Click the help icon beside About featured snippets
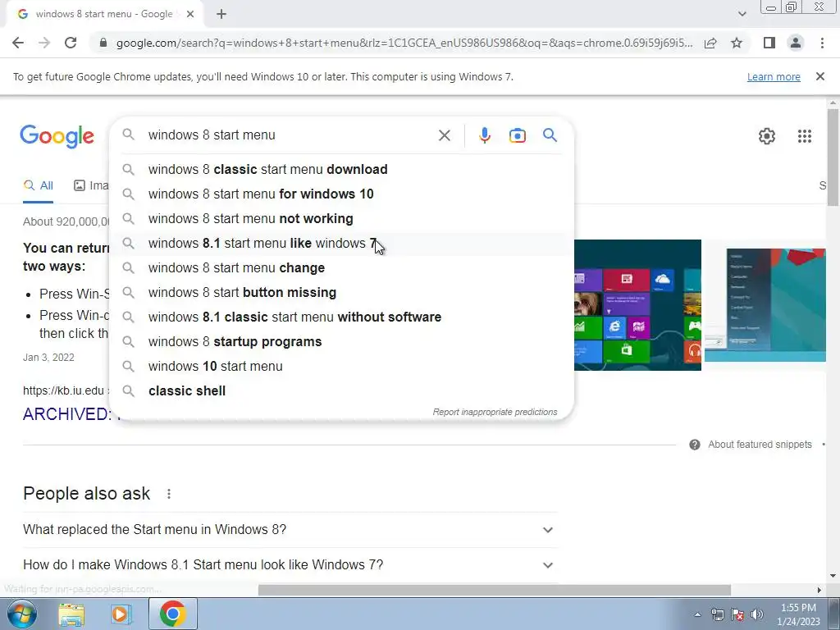Image resolution: width=840 pixels, height=630 pixels. [x=694, y=445]
